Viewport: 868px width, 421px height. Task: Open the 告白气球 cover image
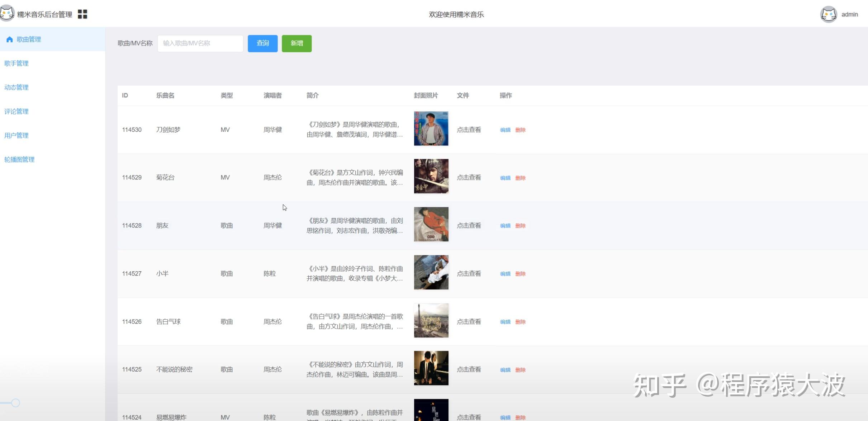431,320
